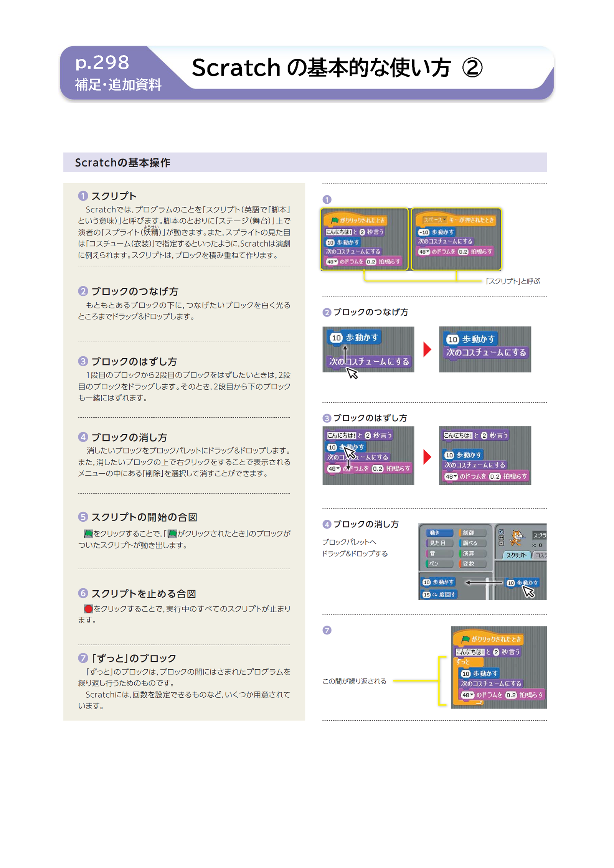This screenshot has width=614, height=868.
Task: Open the 48 drum dropdown in figure 1's left script
Action: 332,262
